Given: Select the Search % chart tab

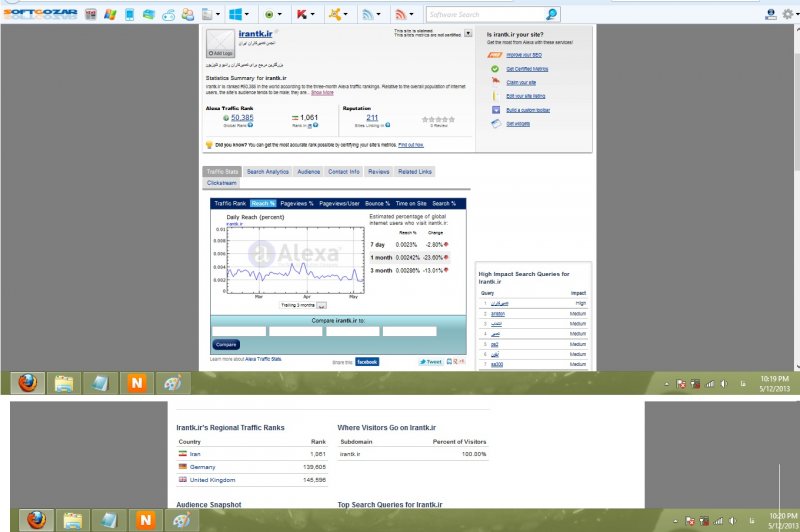Looking at the screenshot, I should pyautogui.click(x=444, y=204).
